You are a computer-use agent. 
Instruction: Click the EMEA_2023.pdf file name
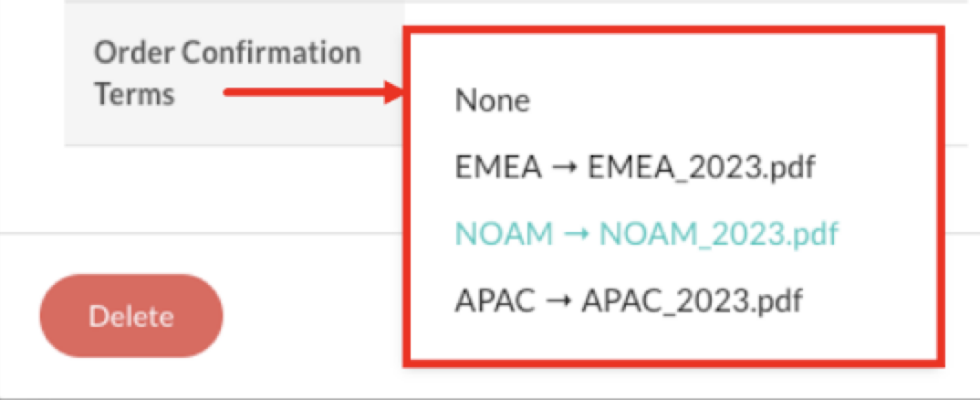[x=701, y=168]
